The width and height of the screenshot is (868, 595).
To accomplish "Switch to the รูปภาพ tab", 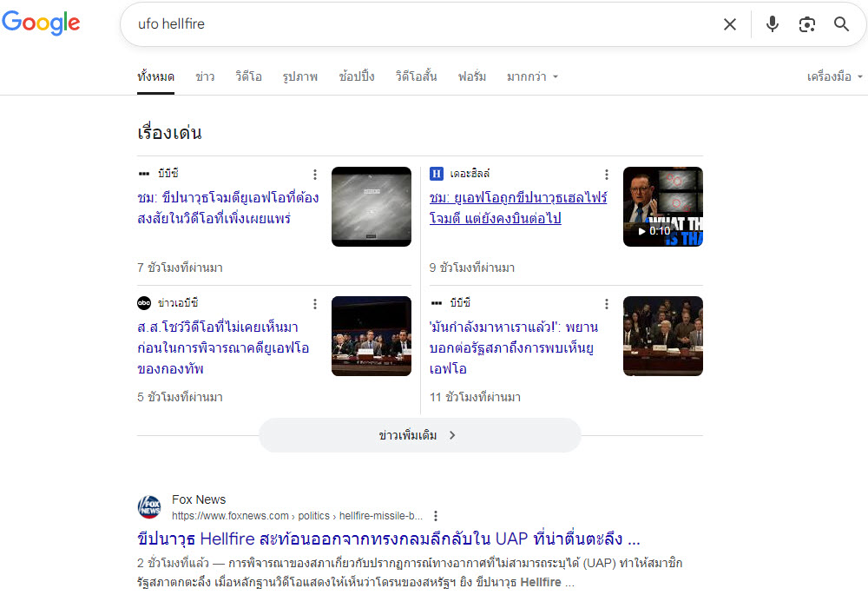I will [300, 77].
